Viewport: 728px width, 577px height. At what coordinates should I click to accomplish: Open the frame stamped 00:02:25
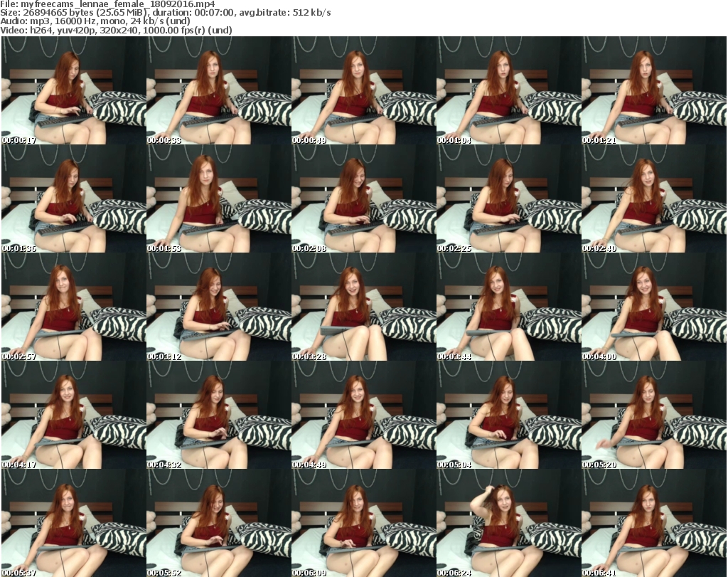[509, 198]
